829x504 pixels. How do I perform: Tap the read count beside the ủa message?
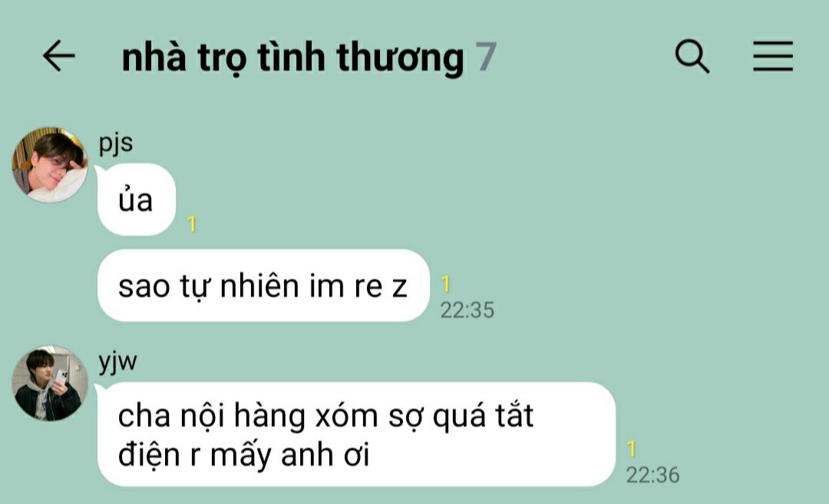[x=191, y=224]
